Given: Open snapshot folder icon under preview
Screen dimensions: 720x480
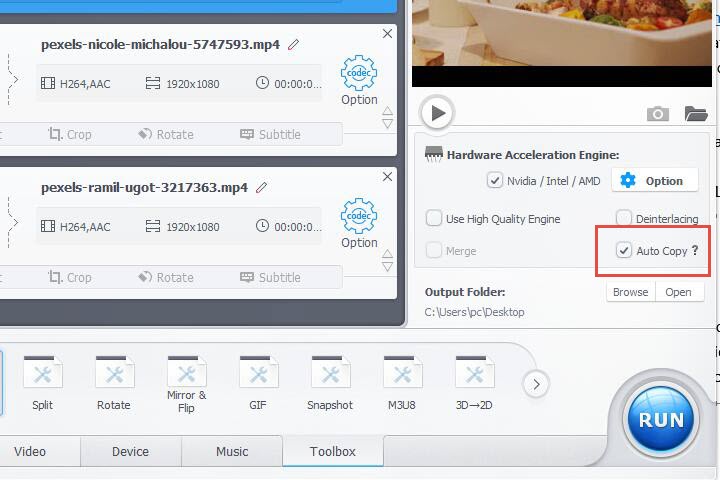Looking at the screenshot, I should tap(696, 113).
